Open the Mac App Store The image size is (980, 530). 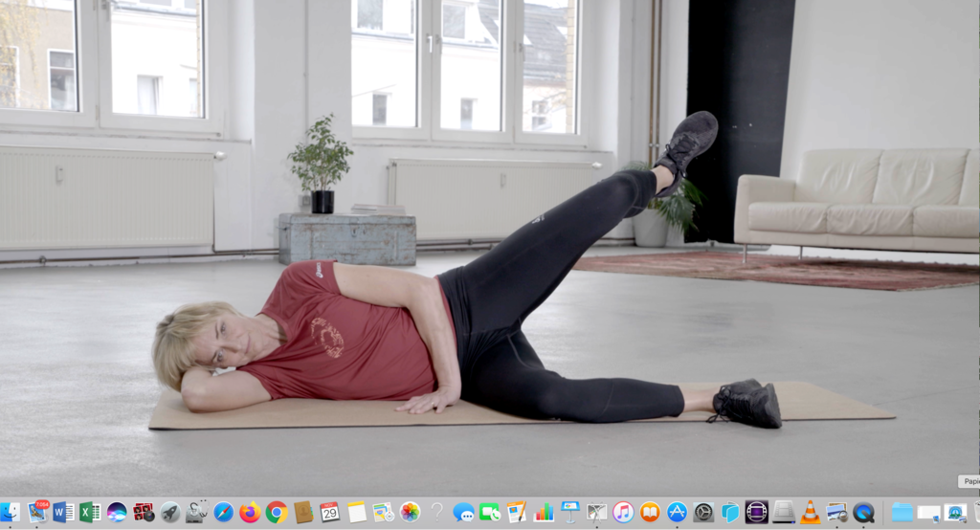(677, 512)
